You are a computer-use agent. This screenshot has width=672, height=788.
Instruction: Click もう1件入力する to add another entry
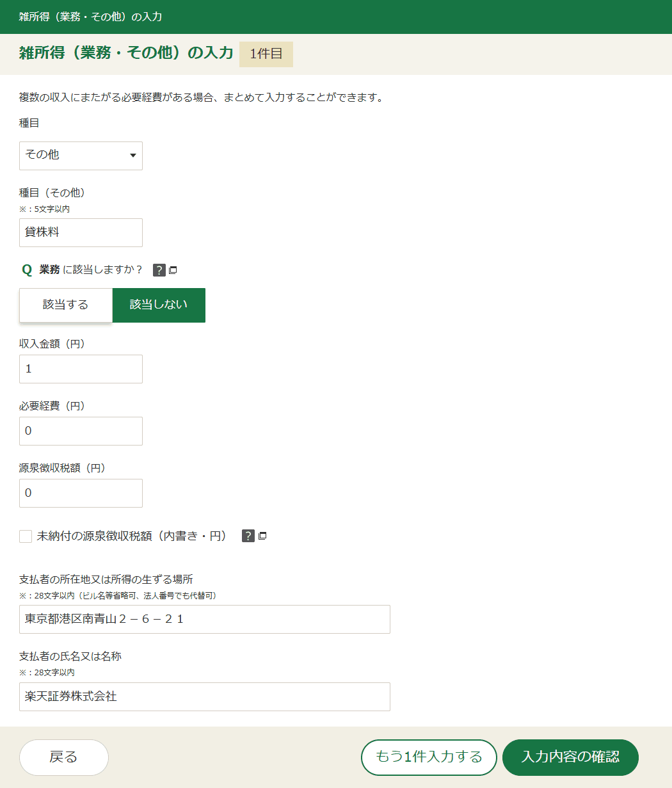coord(429,757)
